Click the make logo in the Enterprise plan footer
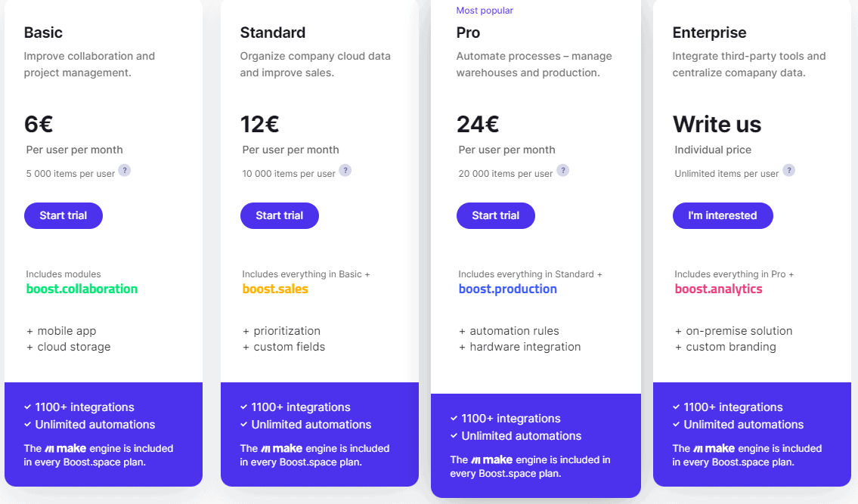 714,448
